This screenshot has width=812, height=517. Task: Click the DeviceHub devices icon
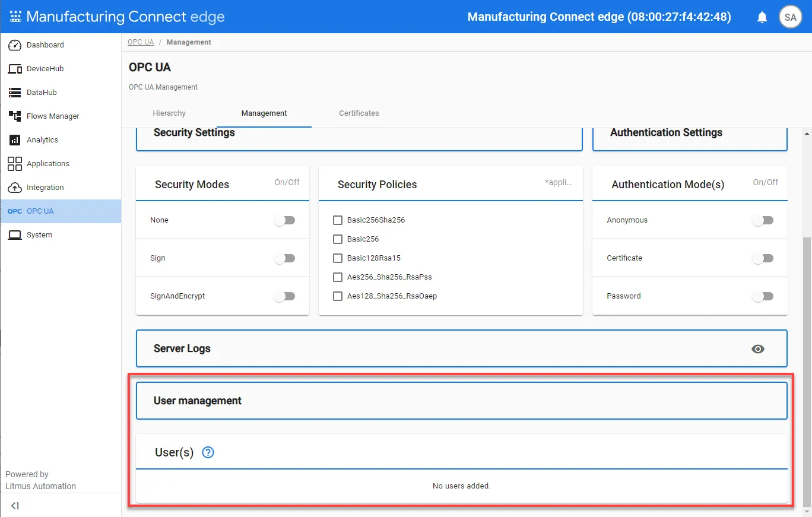tap(15, 69)
